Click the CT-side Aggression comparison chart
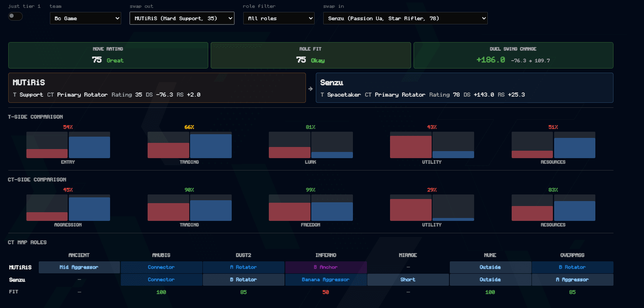The image size is (644, 308). pos(68,208)
